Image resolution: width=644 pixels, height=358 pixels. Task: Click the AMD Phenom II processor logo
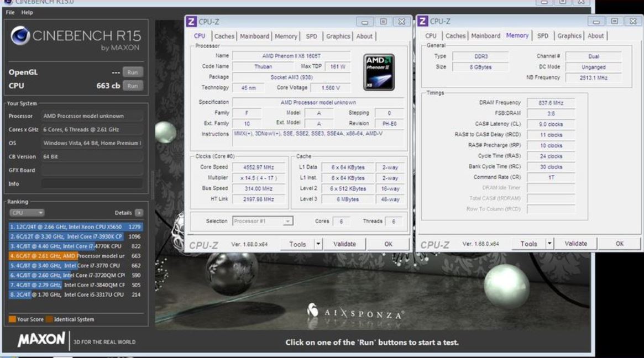pos(379,72)
